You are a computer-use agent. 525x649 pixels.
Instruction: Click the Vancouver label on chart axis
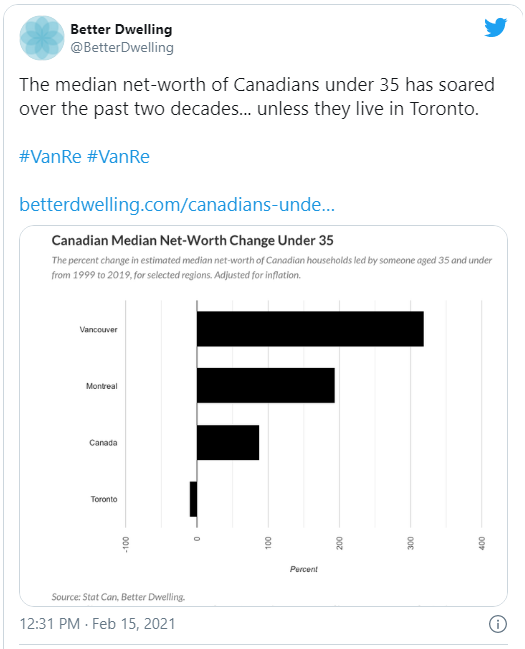click(99, 329)
